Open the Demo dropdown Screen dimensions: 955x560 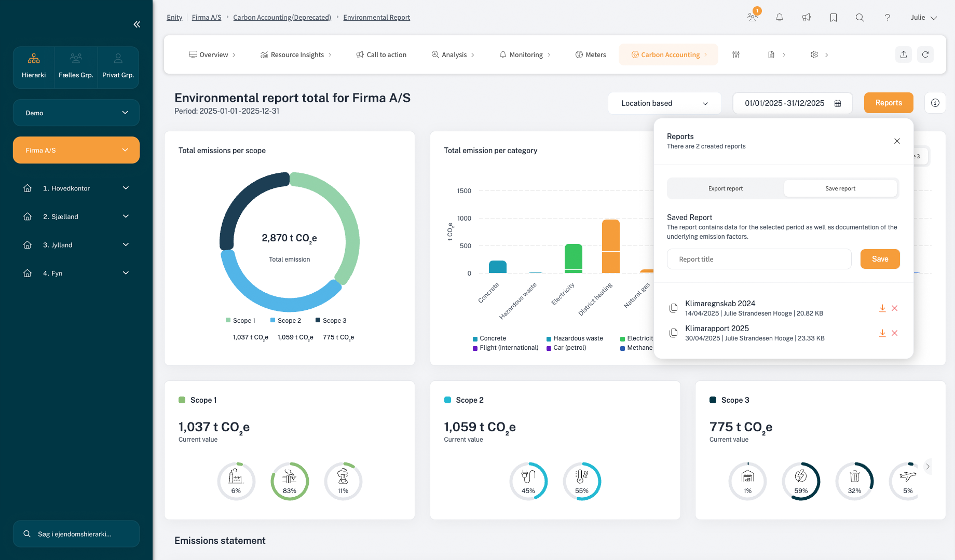point(76,113)
